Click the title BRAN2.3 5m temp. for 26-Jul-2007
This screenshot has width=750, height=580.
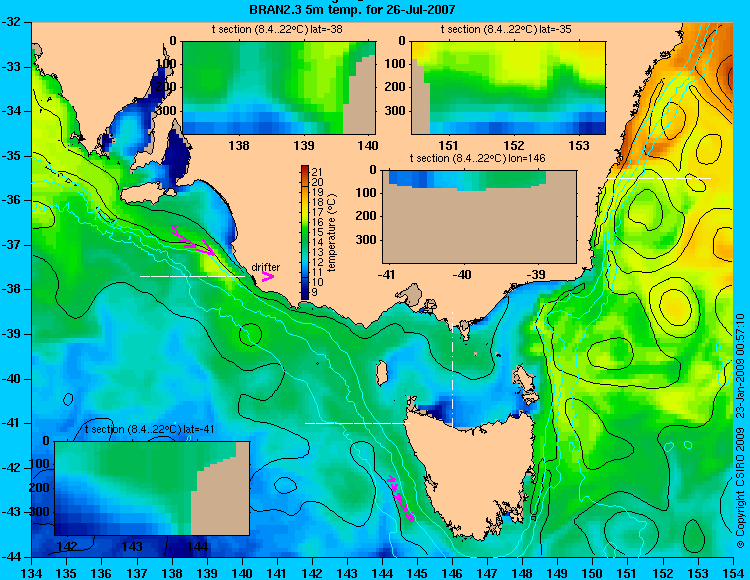[352, 9]
